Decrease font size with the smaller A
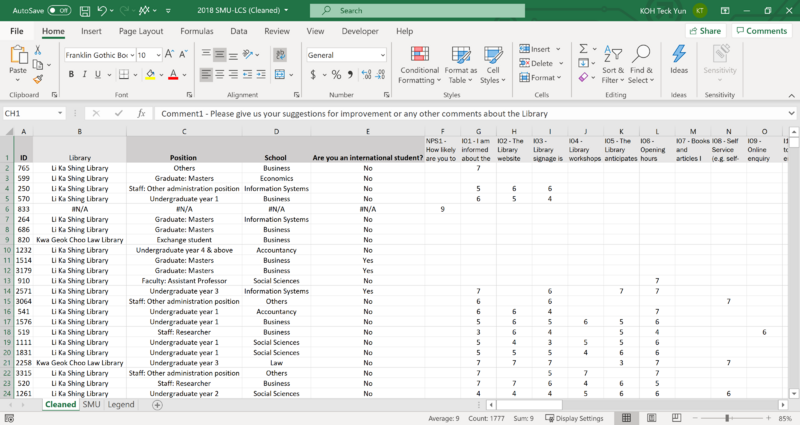Viewport: 800px width, 425px height. [x=183, y=55]
